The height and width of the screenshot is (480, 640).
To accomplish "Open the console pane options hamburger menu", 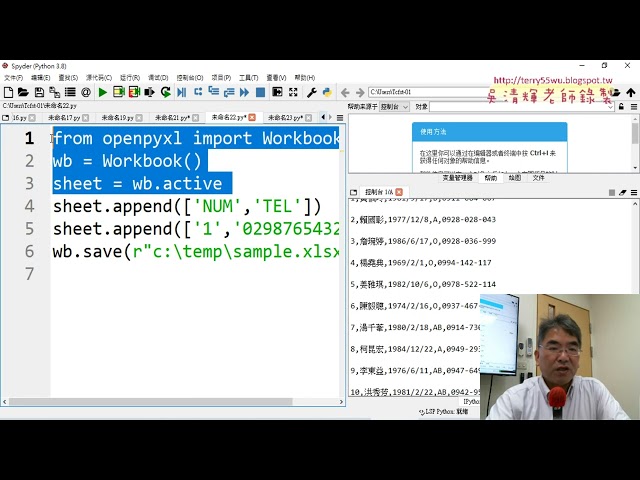I will click(x=634, y=193).
